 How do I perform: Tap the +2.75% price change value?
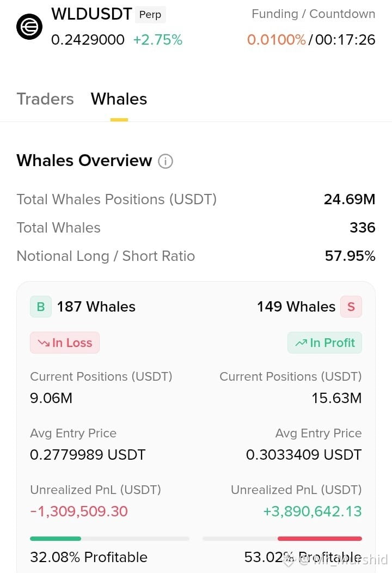click(x=157, y=39)
